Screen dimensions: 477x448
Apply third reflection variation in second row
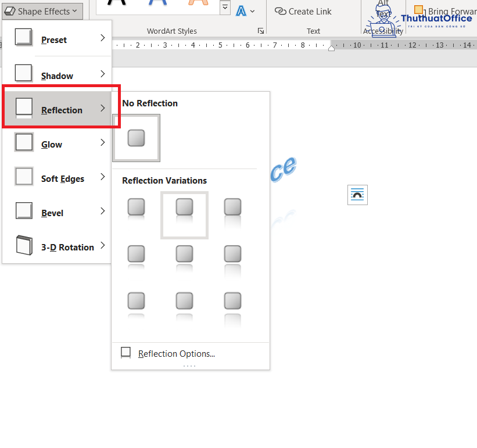(x=233, y=261)
